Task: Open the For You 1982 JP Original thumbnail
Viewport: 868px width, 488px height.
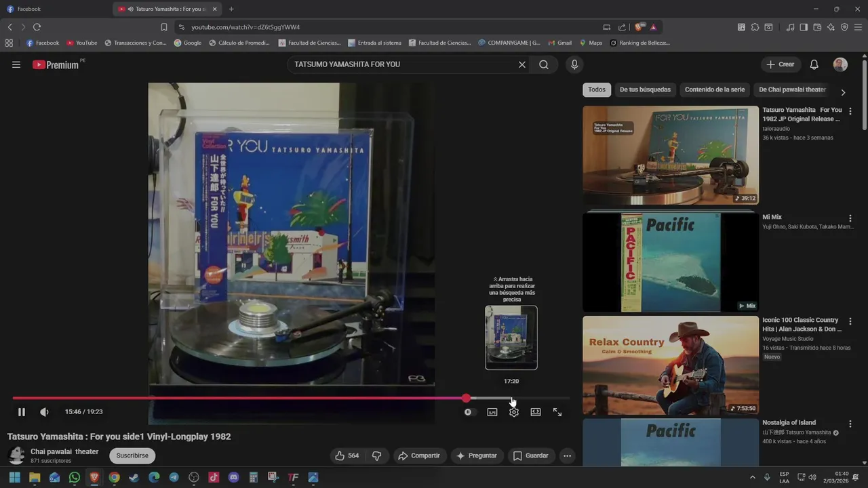Action: click(671, 155)
